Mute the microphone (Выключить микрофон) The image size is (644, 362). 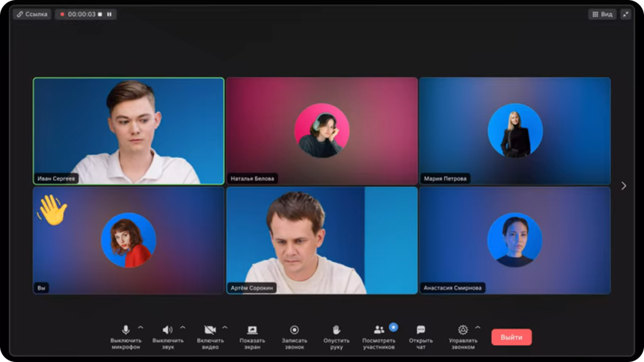[x=126, y=330]
